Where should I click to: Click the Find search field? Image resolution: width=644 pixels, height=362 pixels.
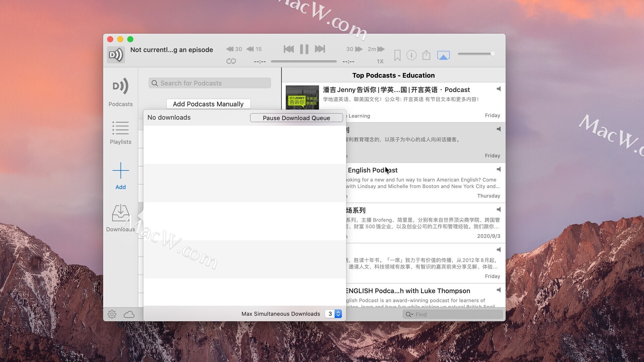[452, 314]
